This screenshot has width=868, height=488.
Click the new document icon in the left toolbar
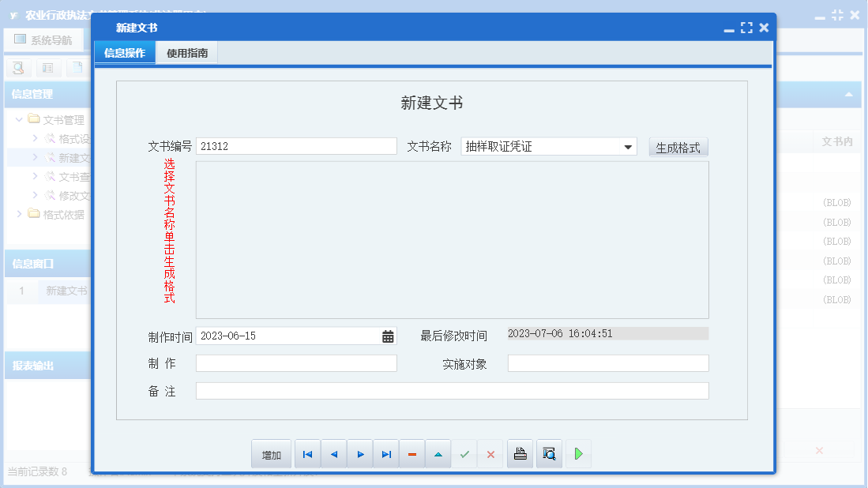point(76,68)
